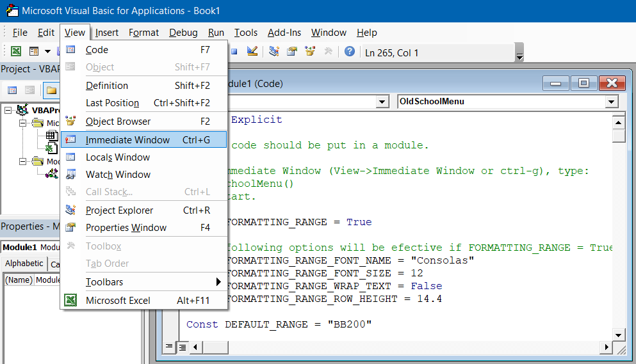Image resolution: width=636 pixels, height=364 pixels.
Task: Click View Code icon in Project panel
Action: point(13,90)
